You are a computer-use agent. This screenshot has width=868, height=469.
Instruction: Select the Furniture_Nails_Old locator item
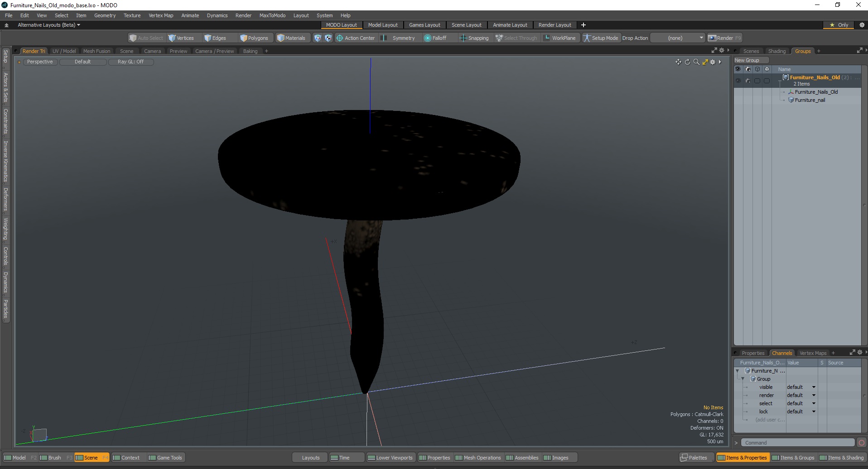816,92
